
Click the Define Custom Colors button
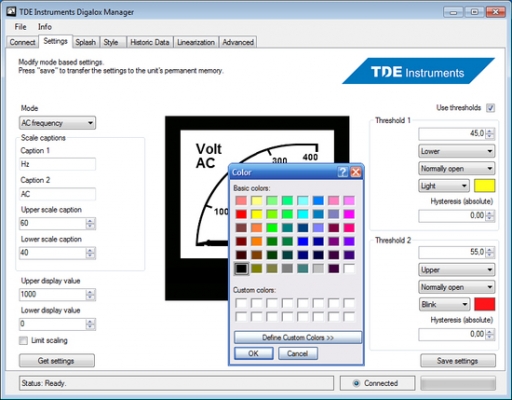coord(298,337)
